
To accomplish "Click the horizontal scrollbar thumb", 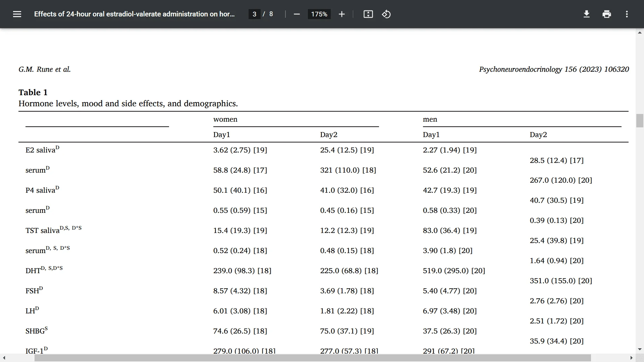I will [x=313, y=358].
